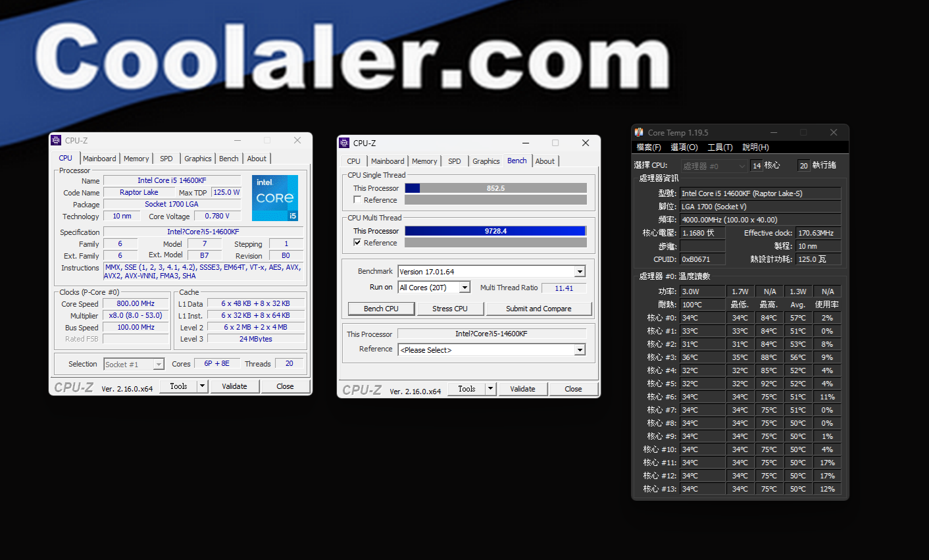Open About tab in the CPU-Z processor info window
This screenshot has height=560, width=929.
coord(257,159)
